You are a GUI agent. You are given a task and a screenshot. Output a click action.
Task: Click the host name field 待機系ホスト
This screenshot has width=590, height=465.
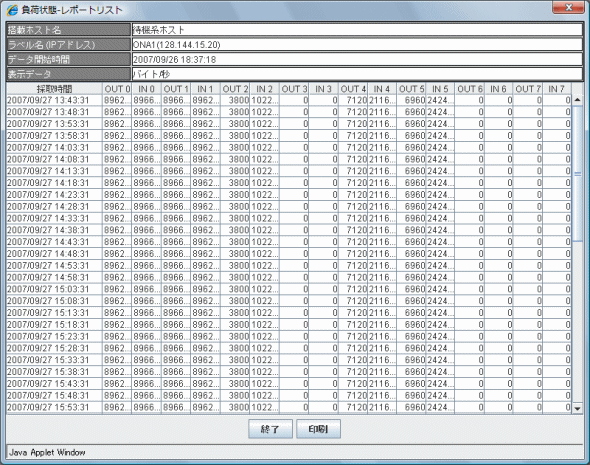[x=357, y=30]
